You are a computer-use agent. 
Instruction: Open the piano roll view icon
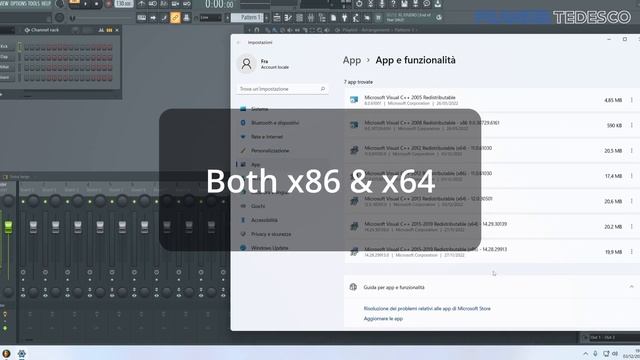point(288,18)
